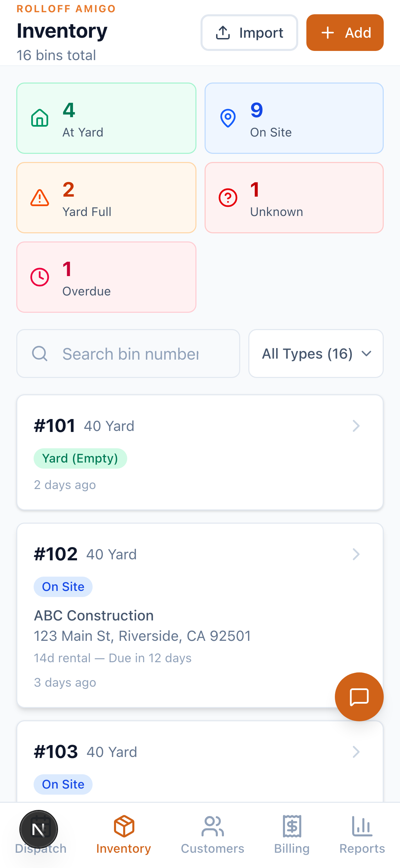Screen dimensions: 400x868
Task: Click the Overdue clock icon
Action: [x=40, y=277]
